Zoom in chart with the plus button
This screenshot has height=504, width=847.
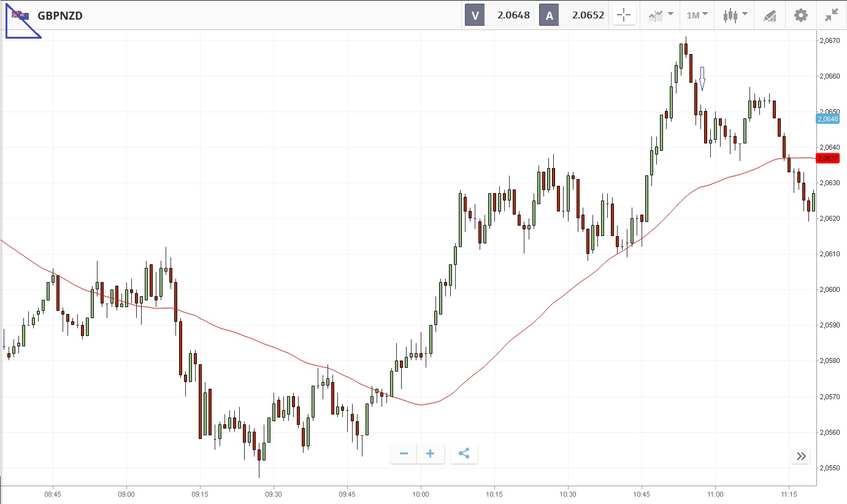tap(431, 454)
